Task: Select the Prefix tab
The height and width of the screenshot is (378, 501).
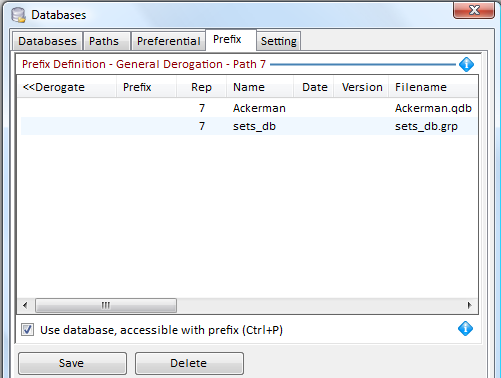Action: click(x=231, y=40)
